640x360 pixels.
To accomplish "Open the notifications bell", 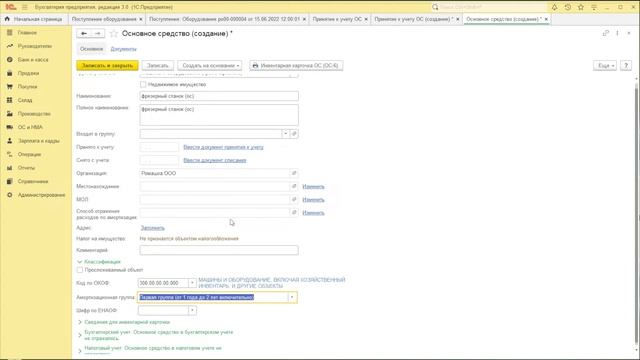I will (x=554, y=7).
